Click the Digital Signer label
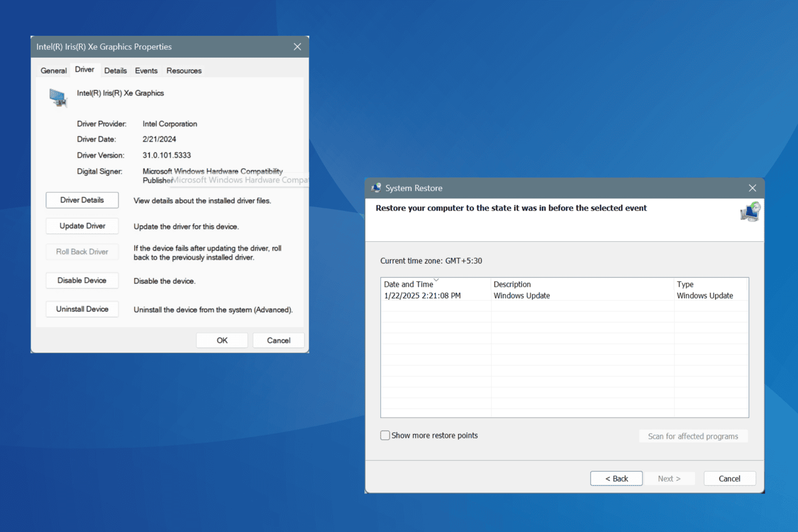Screen dimensions: 798x532 pos(100,171)
